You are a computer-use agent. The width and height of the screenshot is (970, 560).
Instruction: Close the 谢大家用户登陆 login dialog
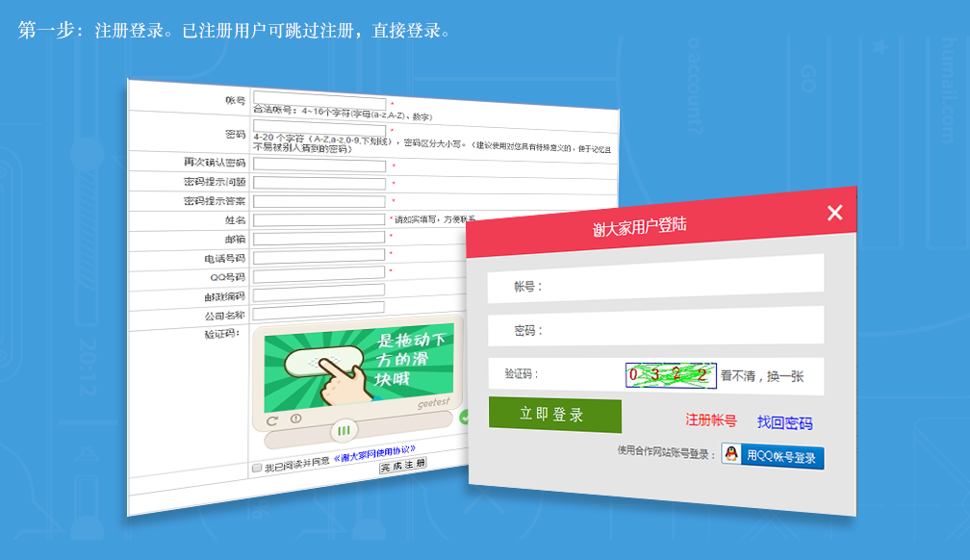point(834,213)
